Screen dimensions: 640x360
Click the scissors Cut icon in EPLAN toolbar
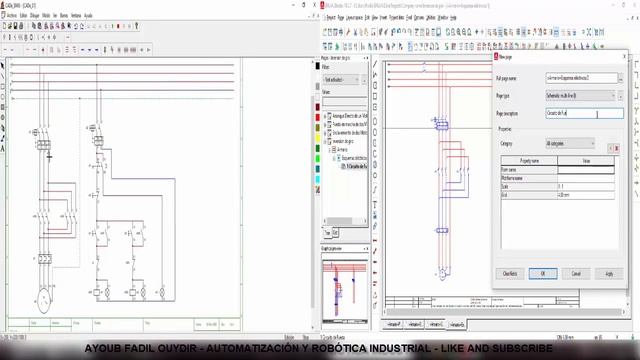pyautogui.click(x=355, y=32)
